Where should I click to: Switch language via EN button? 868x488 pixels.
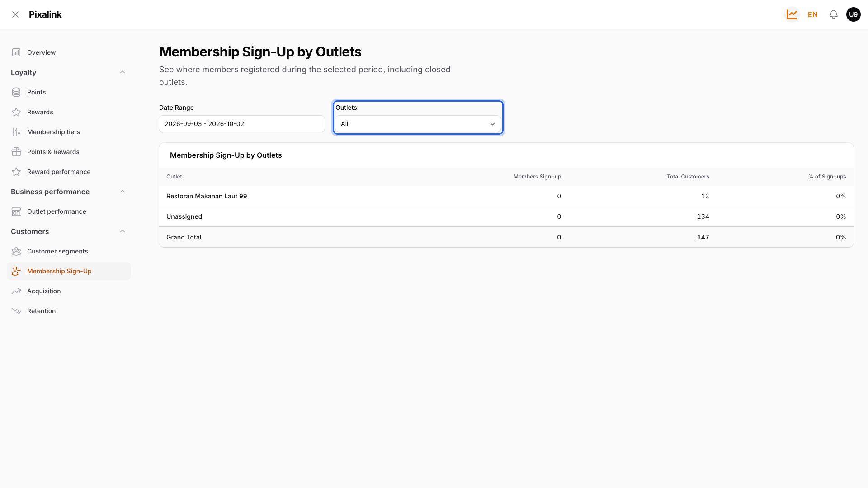coord(813,14)
